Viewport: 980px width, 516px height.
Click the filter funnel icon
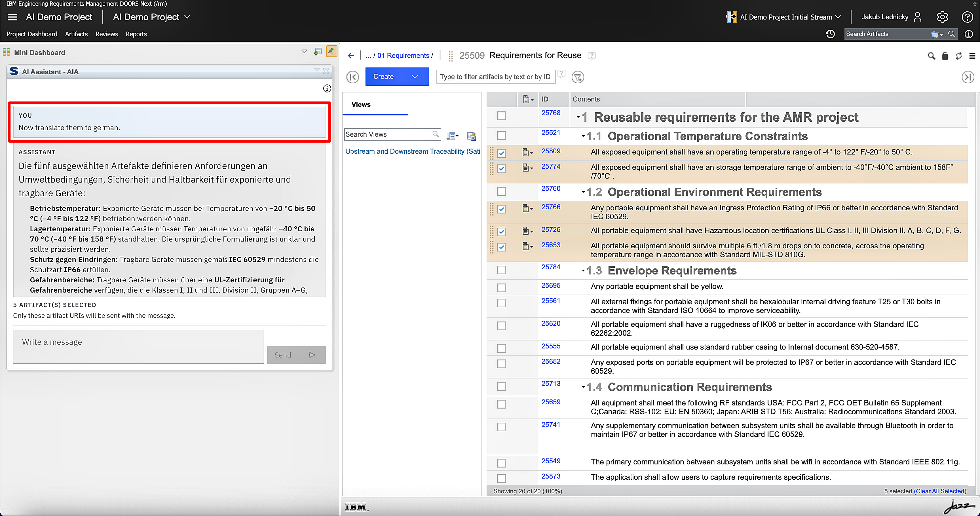coord(578,77)
